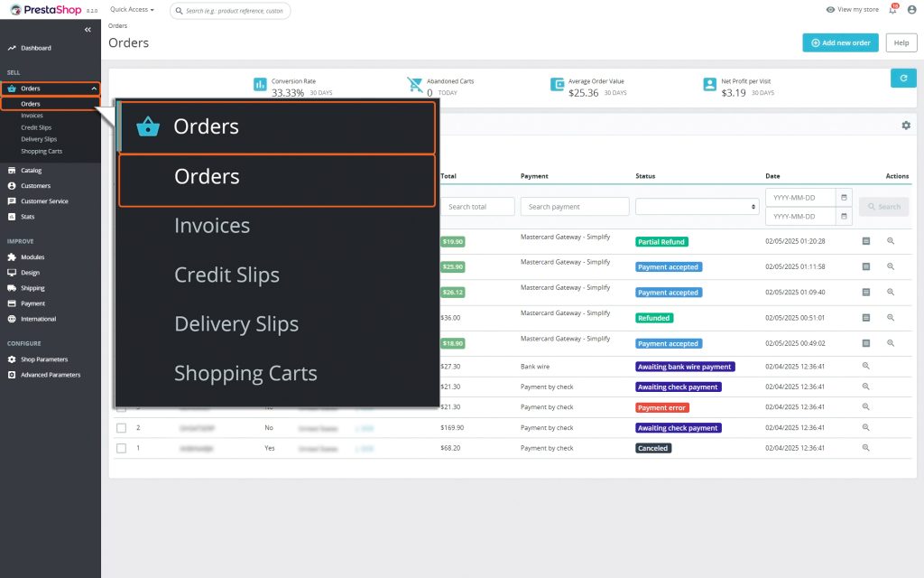Click the PrestaShop logo
Image resolution: width=924 pixels, height=578 pixels.
click(x=46, y=9)
